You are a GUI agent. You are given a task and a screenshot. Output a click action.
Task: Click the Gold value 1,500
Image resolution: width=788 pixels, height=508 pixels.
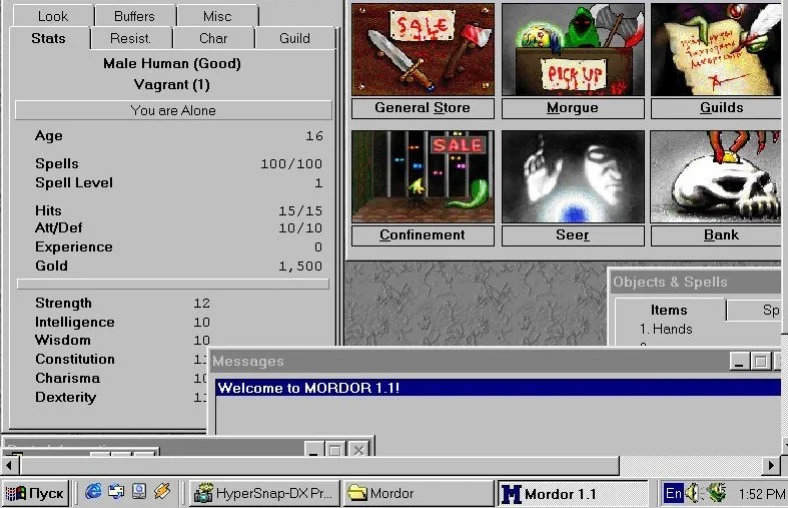point(301,266)
